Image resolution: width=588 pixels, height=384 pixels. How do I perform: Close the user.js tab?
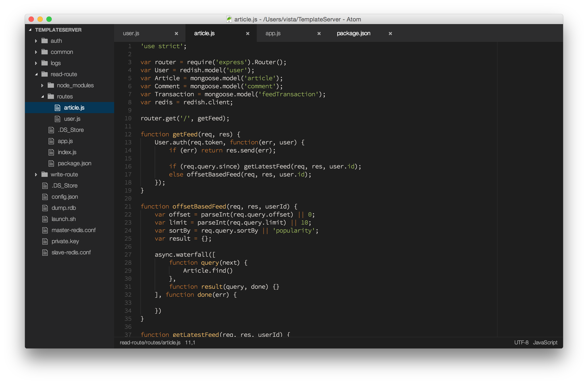tap(176, 34)
